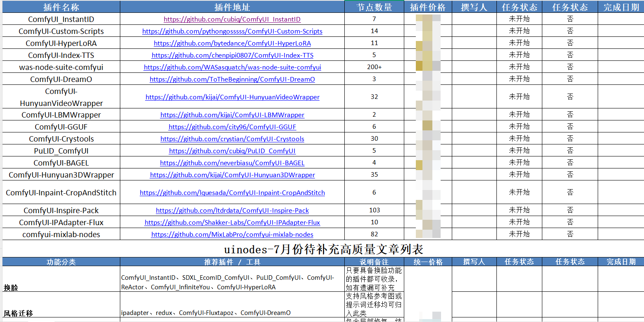Open the city96 ComfyUI-GGUF link
The image size is (644, 322).
tap(232, 127)
